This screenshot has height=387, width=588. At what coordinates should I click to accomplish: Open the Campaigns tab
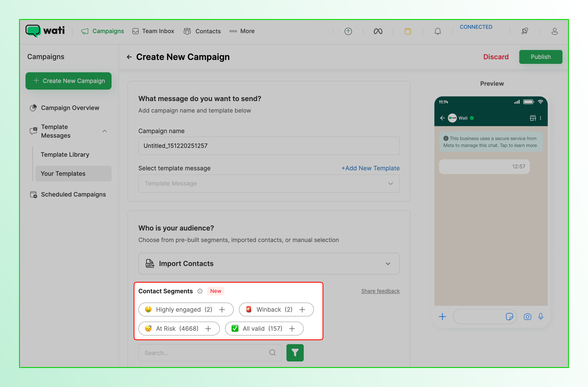point(102,31)
